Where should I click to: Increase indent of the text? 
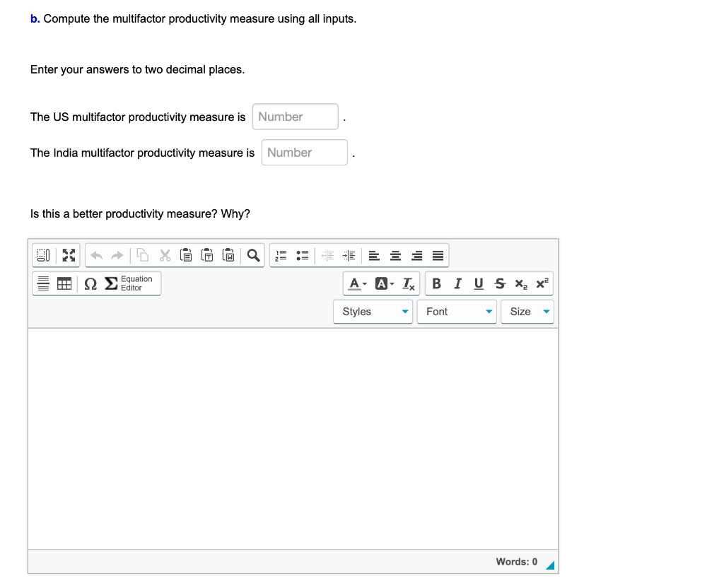tap(349, 255)
